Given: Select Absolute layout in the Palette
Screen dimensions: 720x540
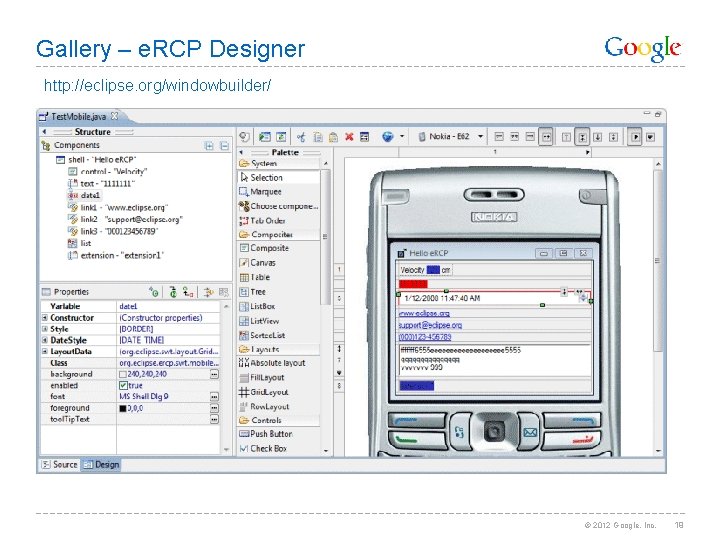Looking at the screenshot, I should pos(272,363).
